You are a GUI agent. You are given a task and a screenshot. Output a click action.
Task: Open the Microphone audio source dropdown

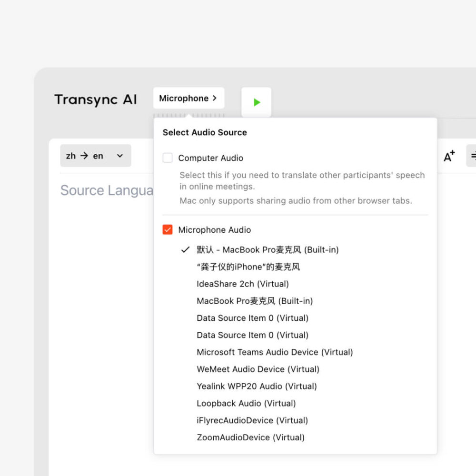click(x=188, y=98)
